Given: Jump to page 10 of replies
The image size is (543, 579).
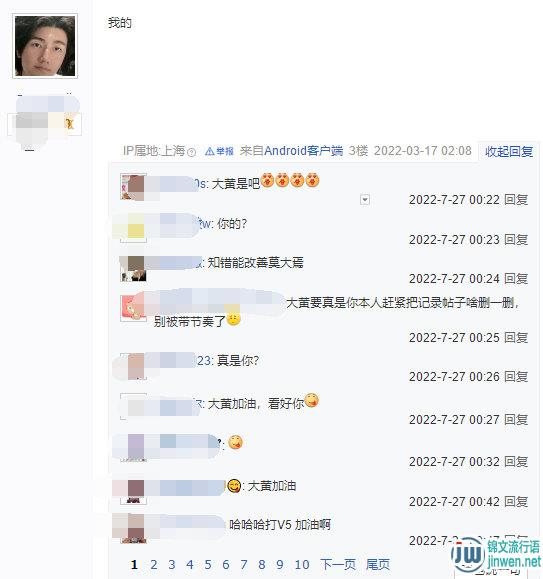Looking at the screenshot, I should coord(302,564).
